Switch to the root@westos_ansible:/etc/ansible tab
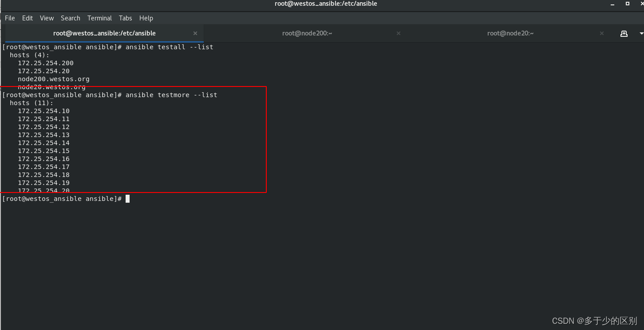The width and height of the screenshot is (644, 330). click(x=104, y=33)
